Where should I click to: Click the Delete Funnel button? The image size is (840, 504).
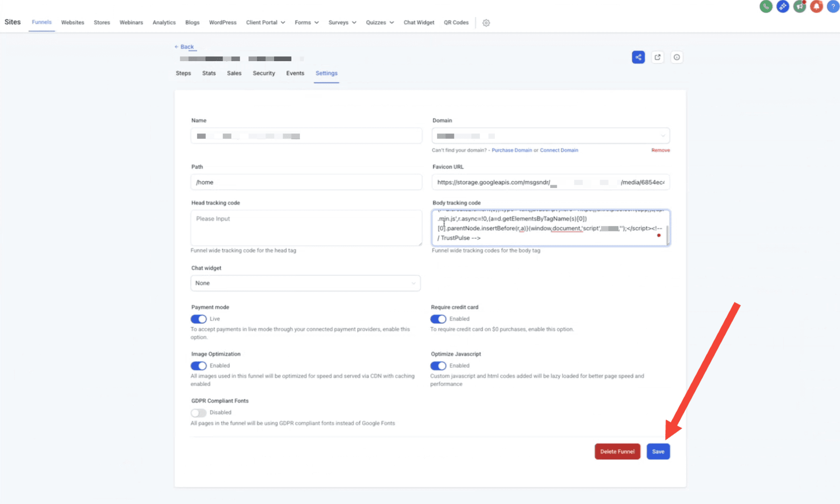[617, 452]
